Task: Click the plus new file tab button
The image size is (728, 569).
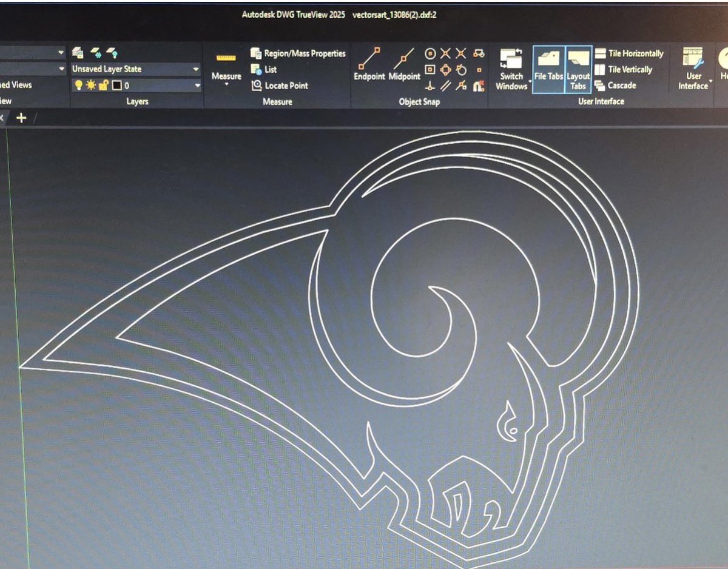Action: (x=21, y=118)
